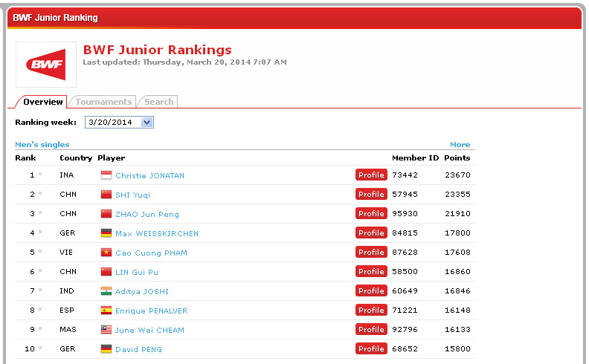Open Profile for ZHAO Jun Peng
Image resolution: width=589 pixels, height=364 pixels.
coord(370,214)
